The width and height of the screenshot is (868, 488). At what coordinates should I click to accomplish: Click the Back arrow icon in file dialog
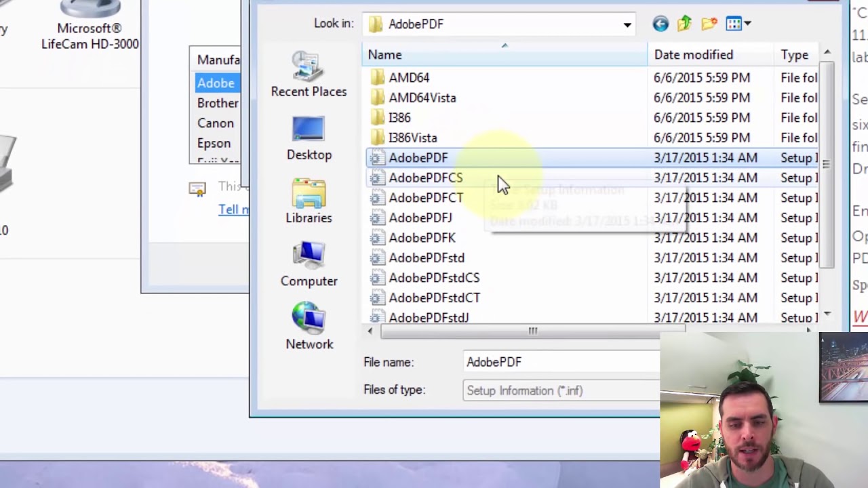click(x=660, y=24)
